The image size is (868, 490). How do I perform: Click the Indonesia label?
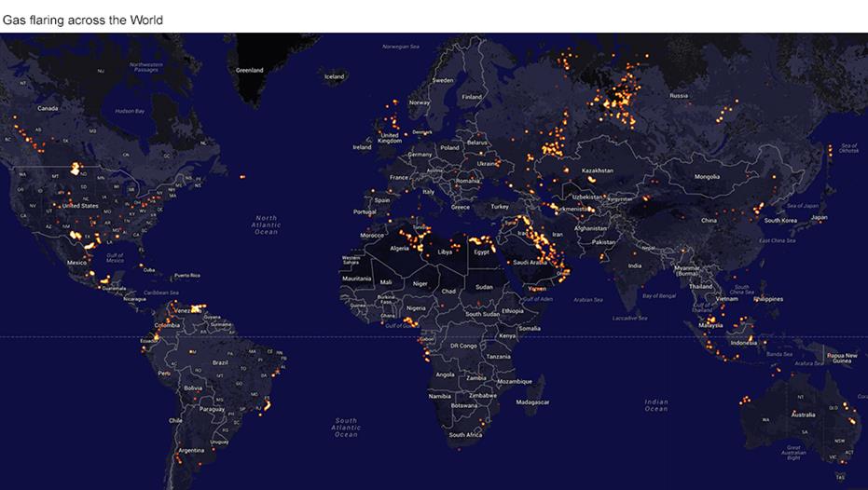tap(743, 342)
